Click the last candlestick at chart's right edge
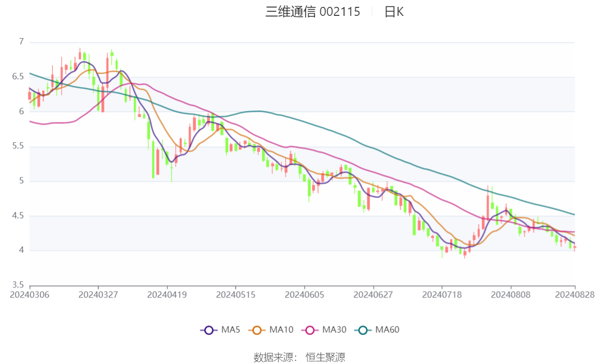 coord(575,247)
